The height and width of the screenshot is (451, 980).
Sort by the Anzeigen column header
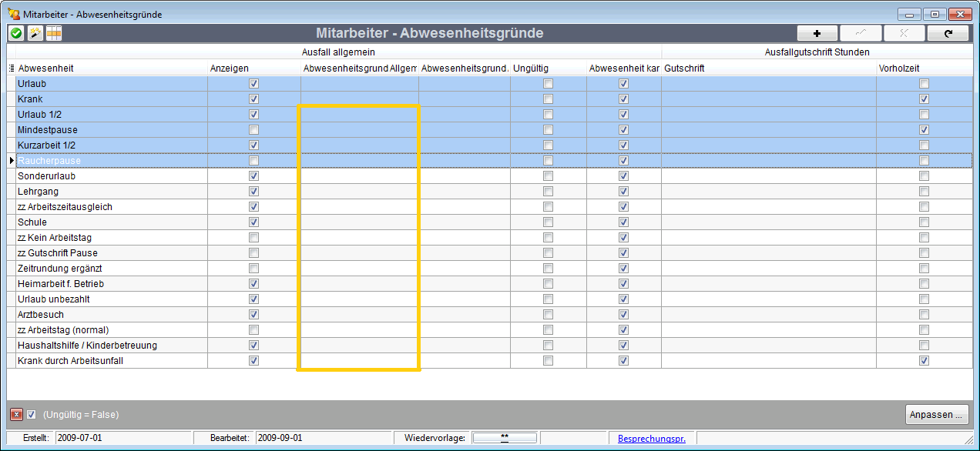click(254, 68)
